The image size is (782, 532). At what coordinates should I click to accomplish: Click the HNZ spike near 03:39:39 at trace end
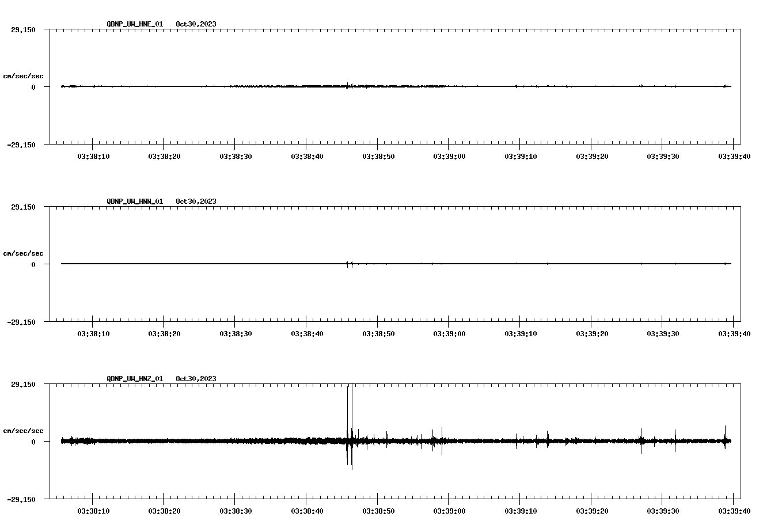click(x=725, y=438)
